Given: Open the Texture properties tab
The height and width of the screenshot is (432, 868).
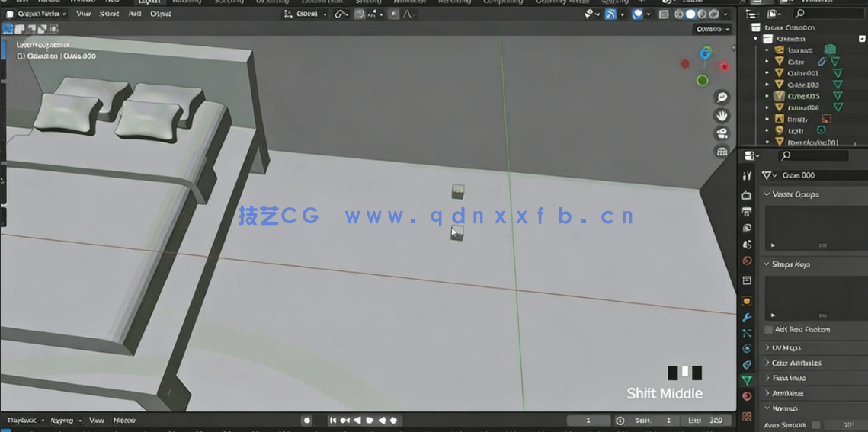Looking at the screenshot, I should coord(747,416).
